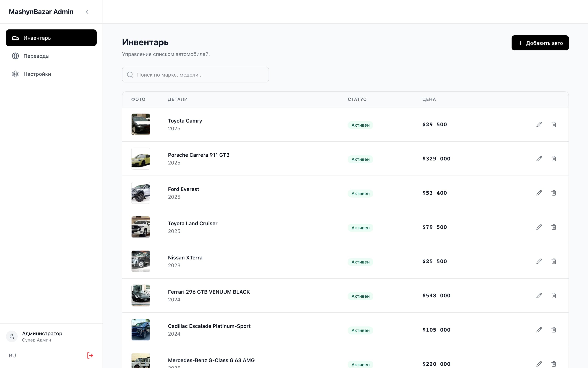Viewport: 588px width, 368px height.
Task: Click the Ford Everest name text
Action: point(183,189)
